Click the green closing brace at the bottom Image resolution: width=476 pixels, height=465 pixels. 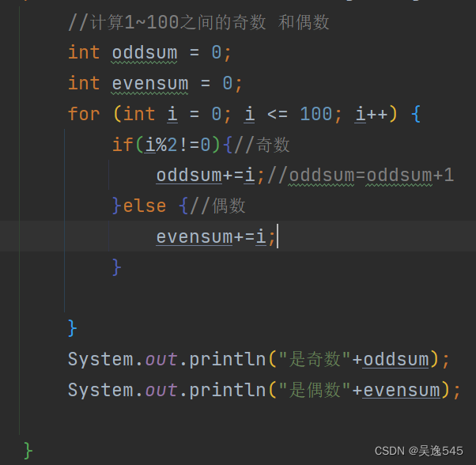(28, 451)
